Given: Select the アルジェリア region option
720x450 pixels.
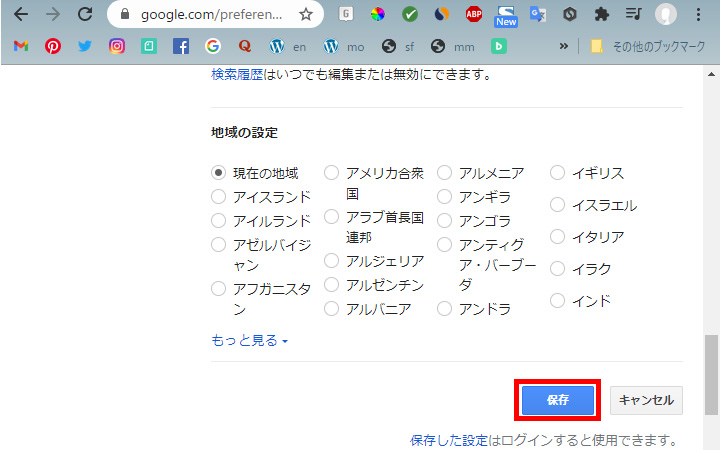Looking at the screenshot, I should 331,261.
